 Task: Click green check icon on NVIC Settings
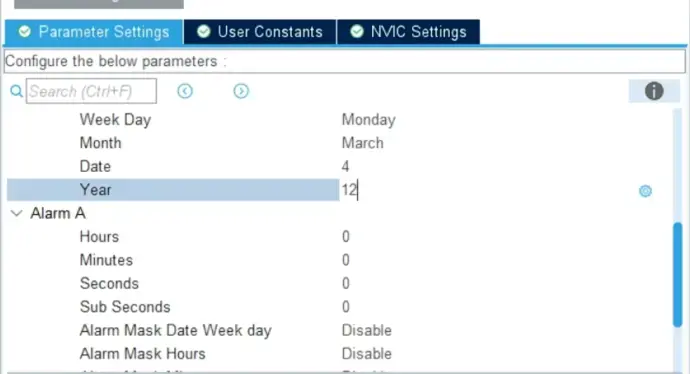coord(357,32)
